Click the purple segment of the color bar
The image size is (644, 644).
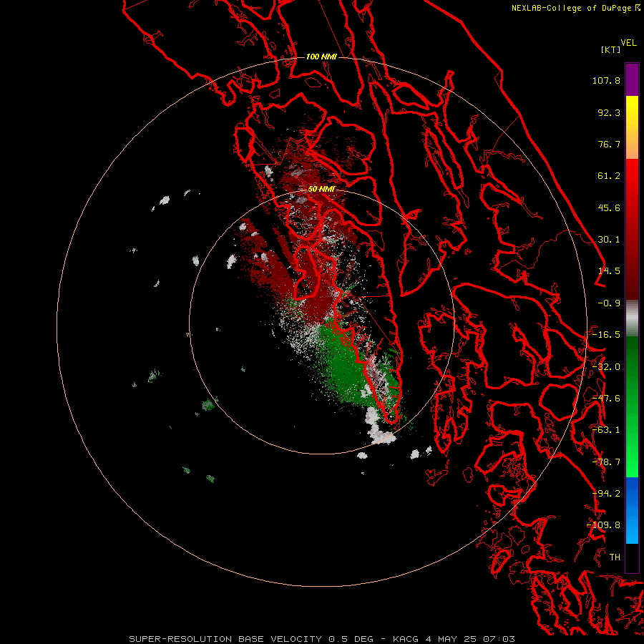(632, 80)
